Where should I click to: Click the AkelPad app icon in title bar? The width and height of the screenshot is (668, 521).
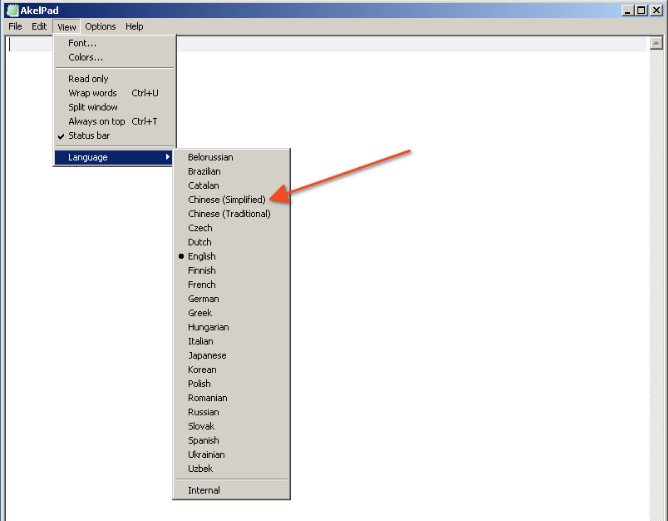pos(12,10)
